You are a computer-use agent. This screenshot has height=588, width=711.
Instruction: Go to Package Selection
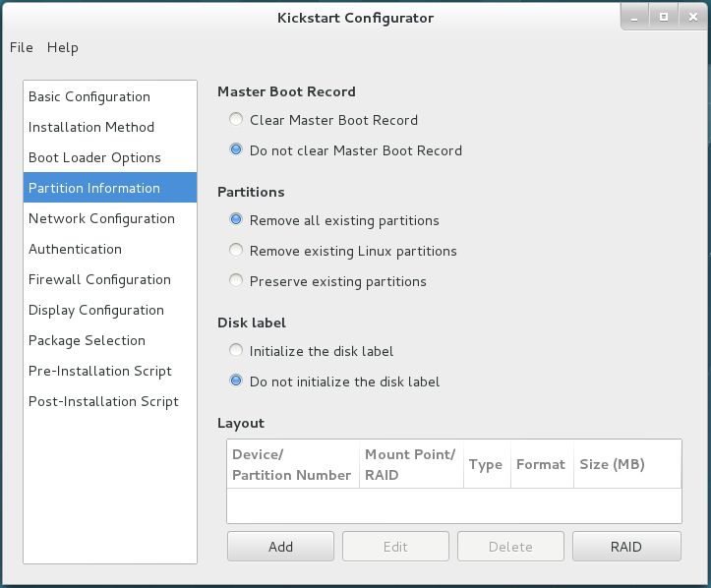coord(87,340)
